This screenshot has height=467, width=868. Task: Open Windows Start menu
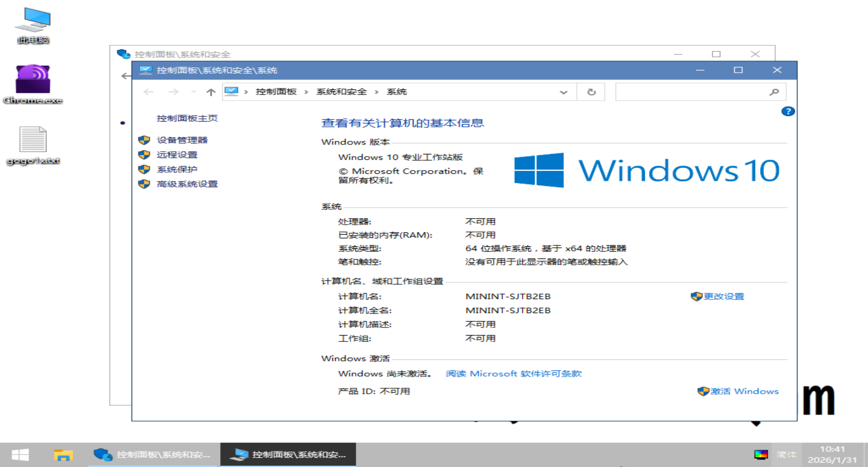point(20,455)
